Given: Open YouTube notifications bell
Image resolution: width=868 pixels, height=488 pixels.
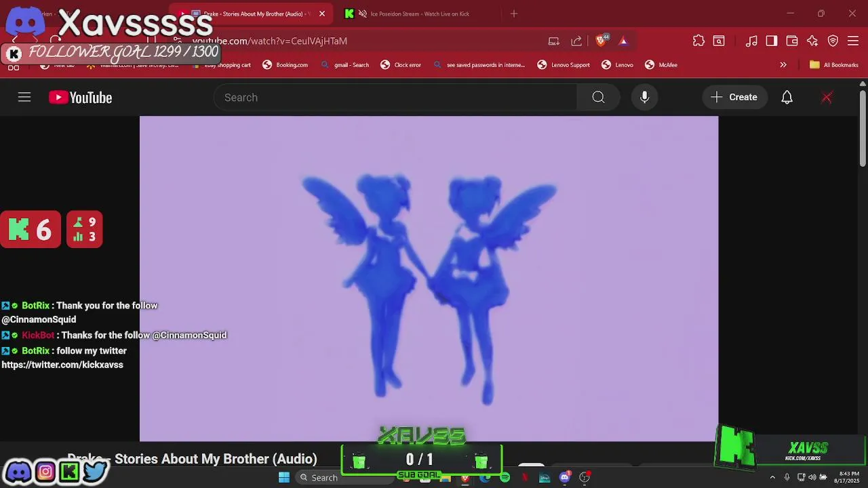Looking at the screenshot, I should tap(787, 98).
